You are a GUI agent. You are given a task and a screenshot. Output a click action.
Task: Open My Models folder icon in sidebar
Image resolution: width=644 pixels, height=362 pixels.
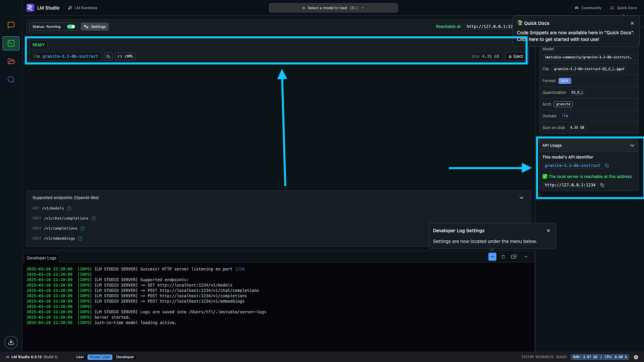coord(11,61)
